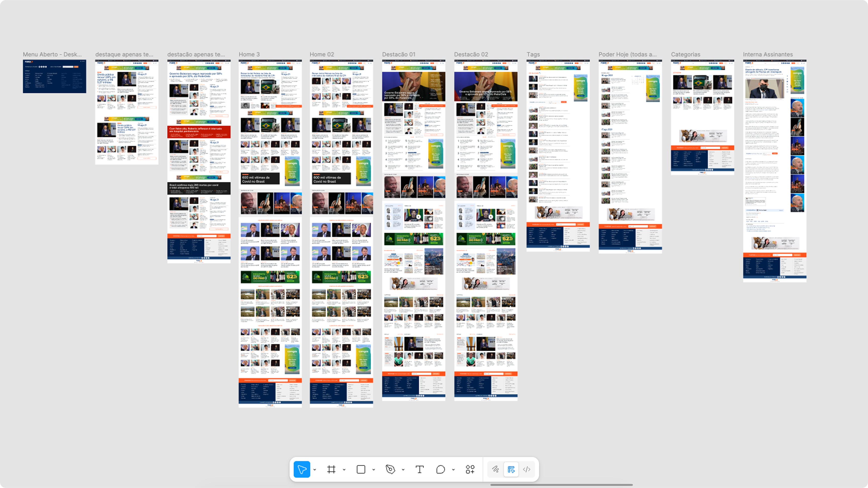
Task: Expand the shape tools dropdown arrow
Action: pyautogui.click(x=374, y=469)
